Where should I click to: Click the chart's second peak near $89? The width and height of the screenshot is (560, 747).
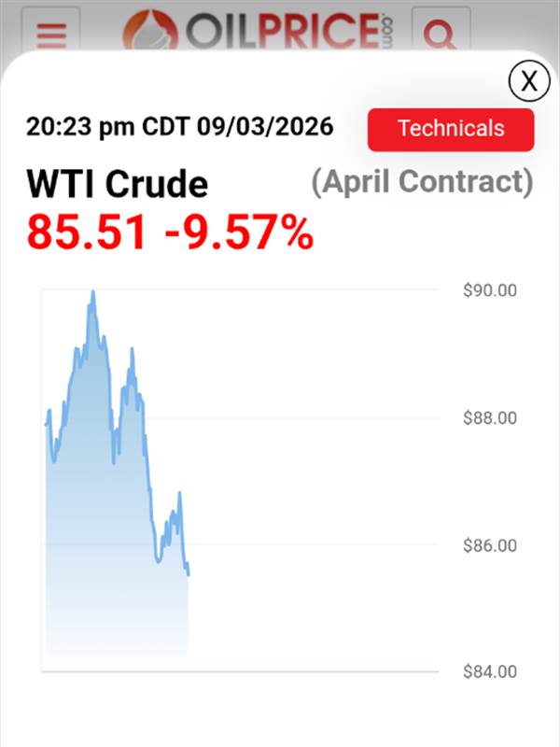[x=132, y=351]
